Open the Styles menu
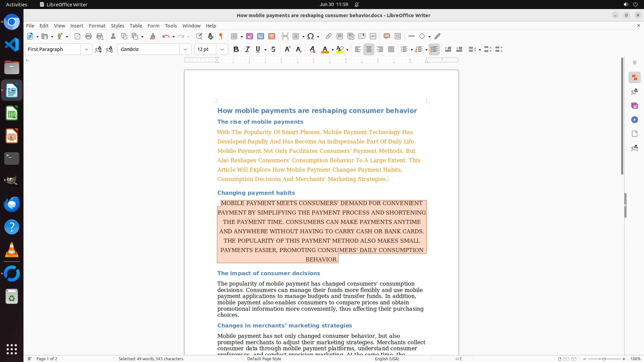The height and width of the screenshot is (362, 644). pyautogui.click(x=117, y=25)
